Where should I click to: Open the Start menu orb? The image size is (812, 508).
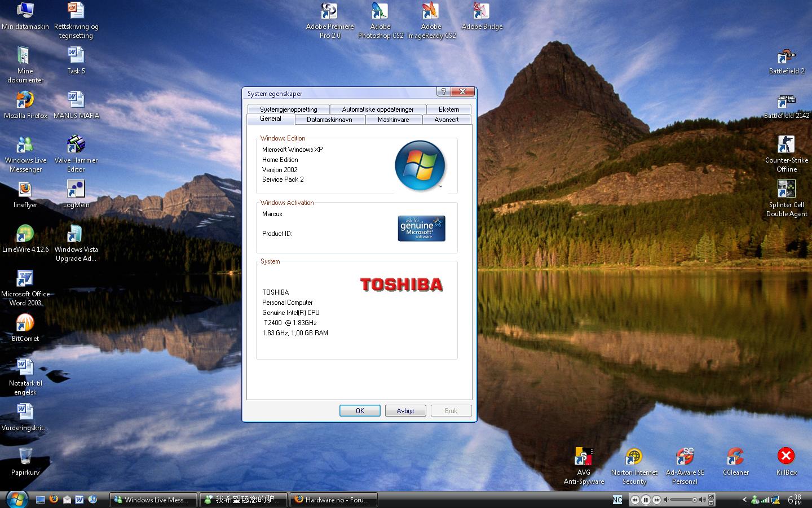pyautogui.click(x=17, y=499)
